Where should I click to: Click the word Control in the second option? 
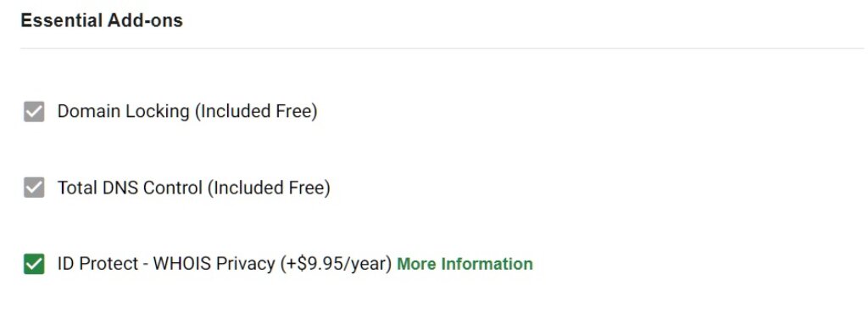pos(173,188)
